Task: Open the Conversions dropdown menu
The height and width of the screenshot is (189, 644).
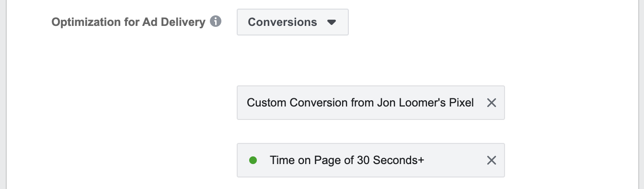Action: [x=292, y=22]
